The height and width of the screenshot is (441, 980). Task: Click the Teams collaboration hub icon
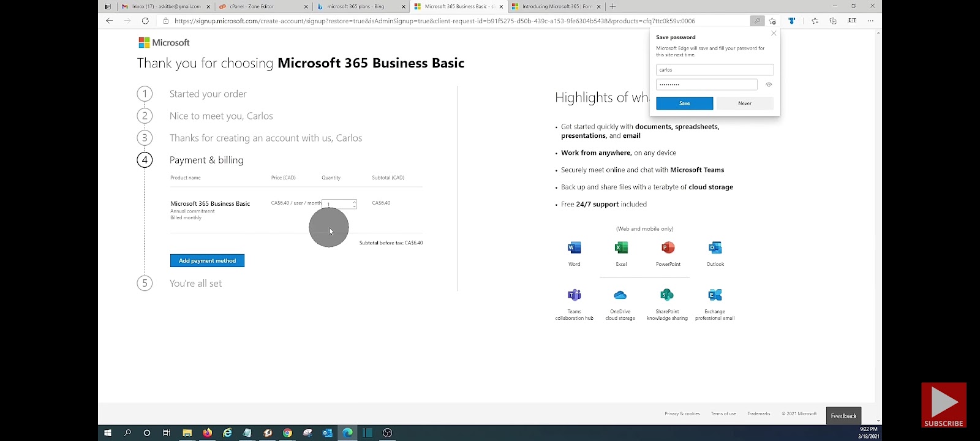pyautogui.click(x=574, y=295)
